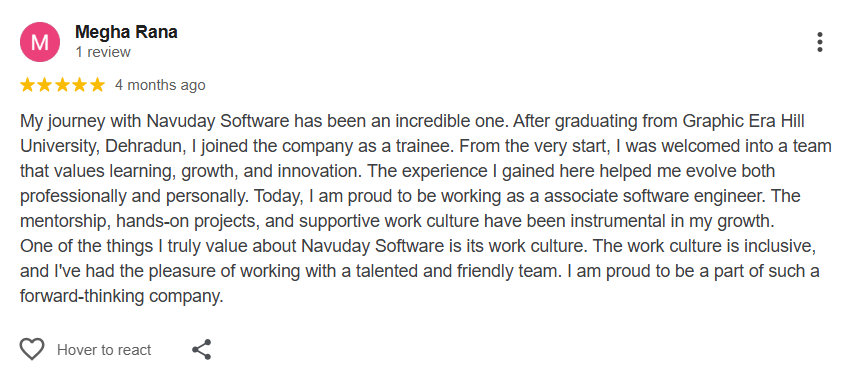Click the "forward-thinking company" closing line

click(x=120, y=296)
